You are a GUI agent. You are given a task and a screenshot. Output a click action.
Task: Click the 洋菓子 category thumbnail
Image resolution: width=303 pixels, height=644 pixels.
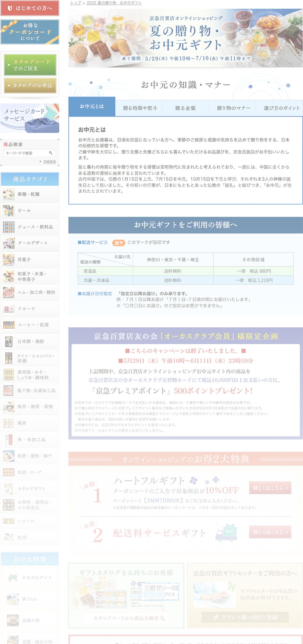coord(9,260)
